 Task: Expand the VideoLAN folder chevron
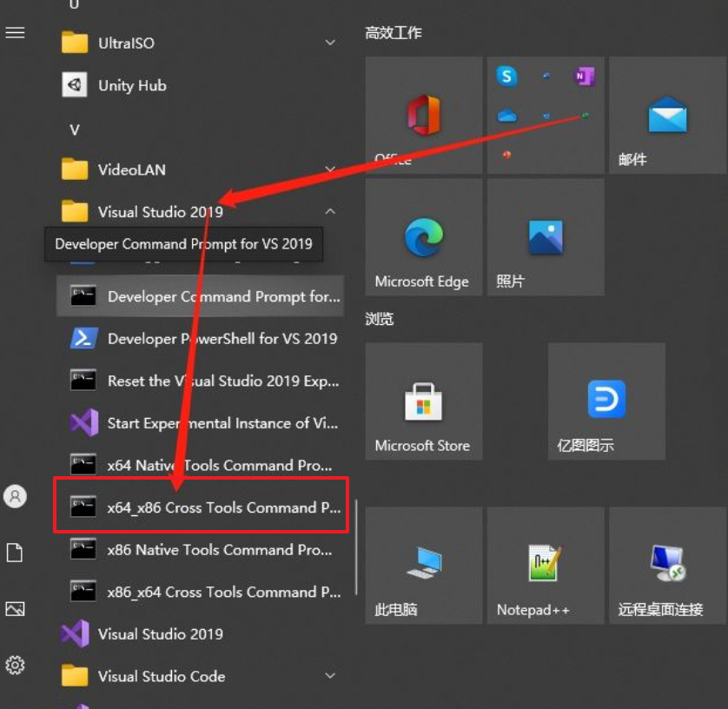330,169
